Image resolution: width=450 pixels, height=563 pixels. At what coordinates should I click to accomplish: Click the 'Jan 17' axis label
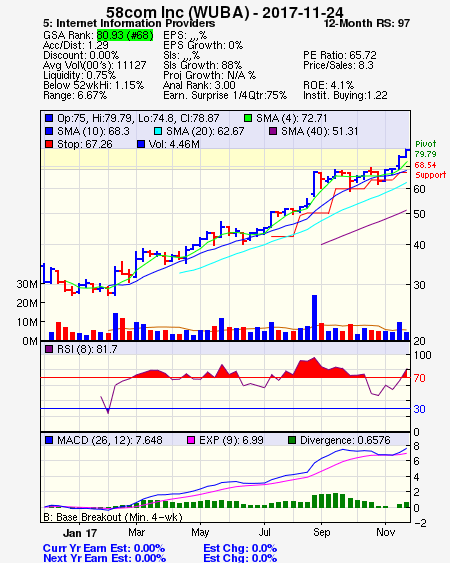(x=80, y=533)
